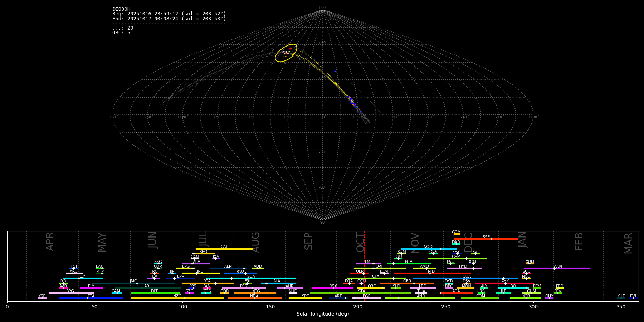This screenshot has width=644, height=322.
Task: Click the PER shower label
Action: pos(244,286)
